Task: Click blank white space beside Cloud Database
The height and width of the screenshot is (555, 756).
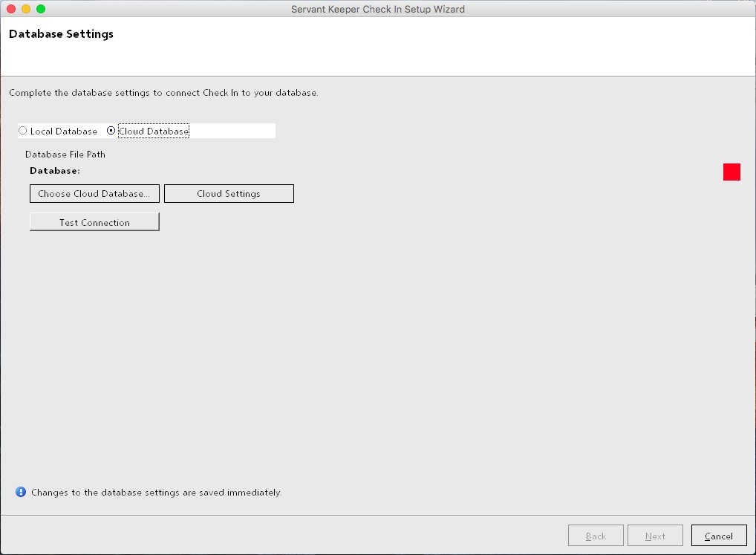Action: tap(234, 131)
